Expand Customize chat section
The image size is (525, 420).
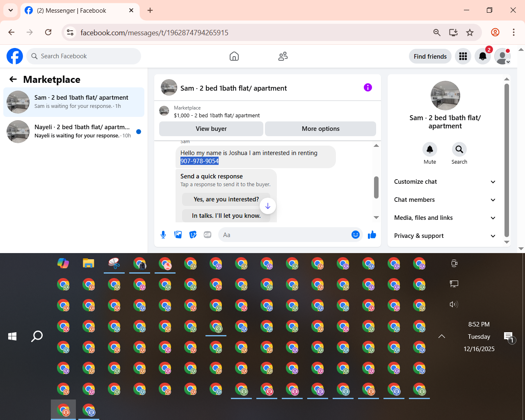(445, 182)
